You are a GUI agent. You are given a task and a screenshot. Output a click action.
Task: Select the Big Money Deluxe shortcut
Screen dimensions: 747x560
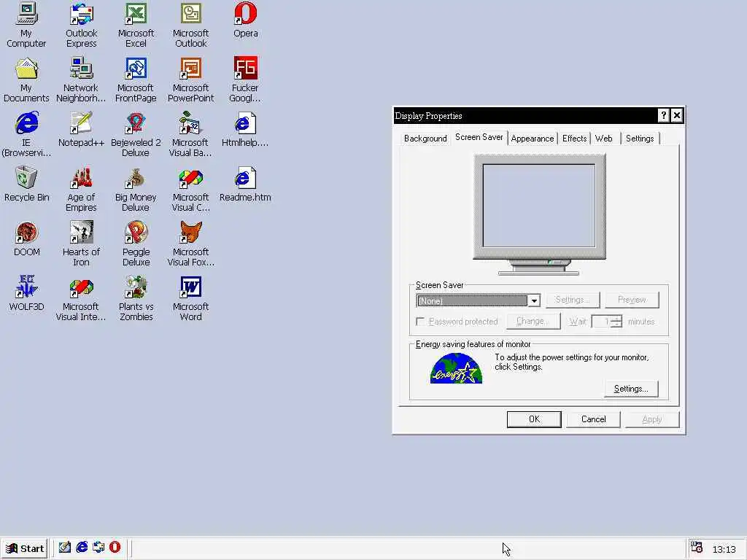pyautogui.click(x=136, y=189)
